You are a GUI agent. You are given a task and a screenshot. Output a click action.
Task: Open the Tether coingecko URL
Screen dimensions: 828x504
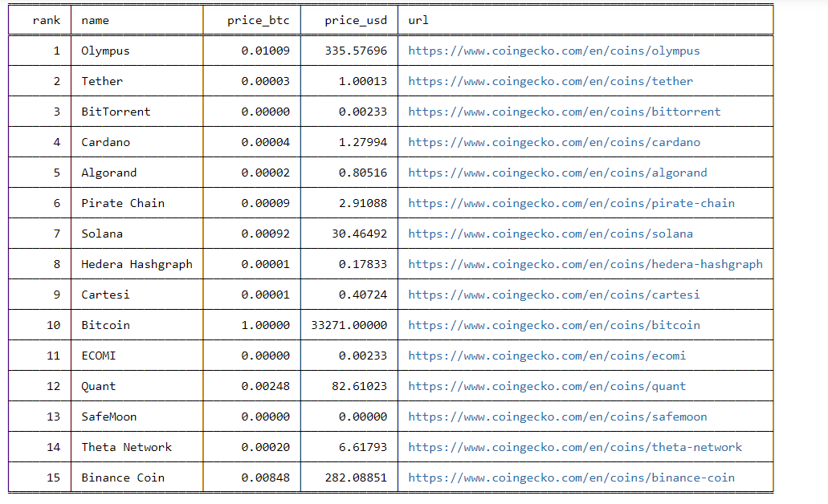[550, 81]
